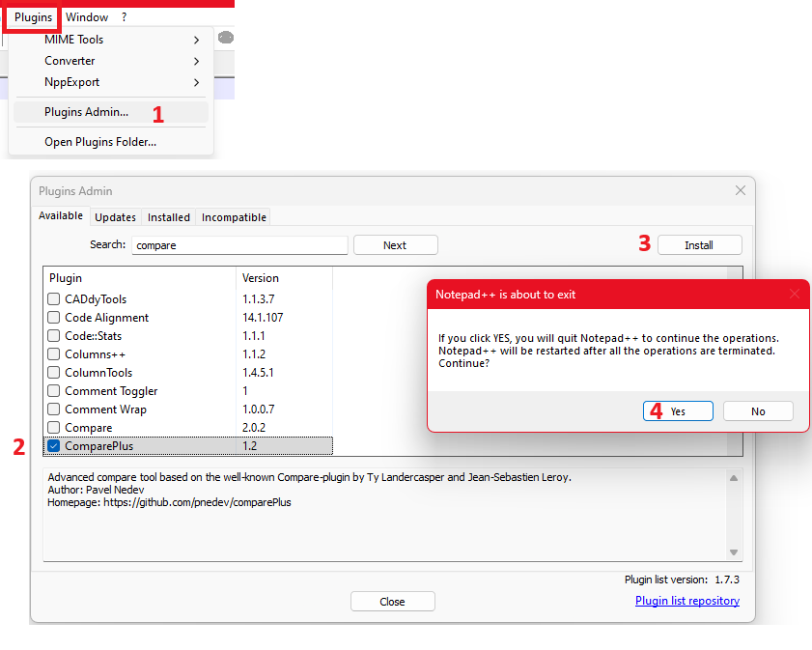The width and height of the screenshot is (812, 650).
Task: Expand the MIME Tools submenu
Action: point(111,40)
